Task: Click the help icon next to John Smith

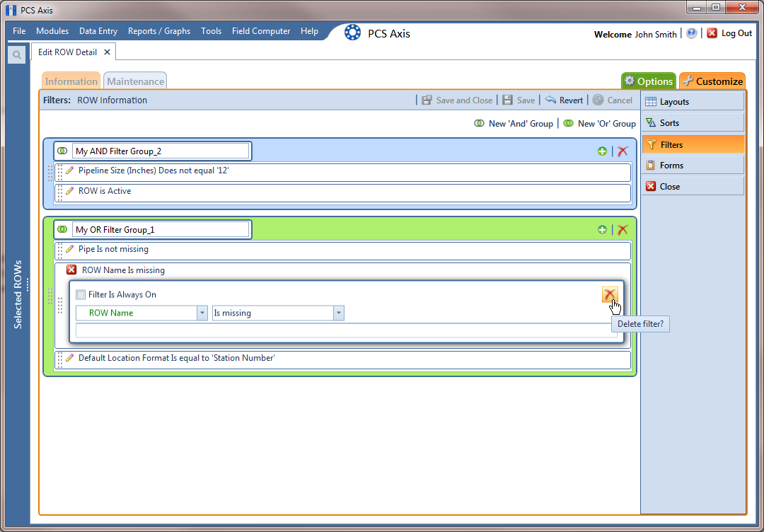Action: tap(692, 33)
